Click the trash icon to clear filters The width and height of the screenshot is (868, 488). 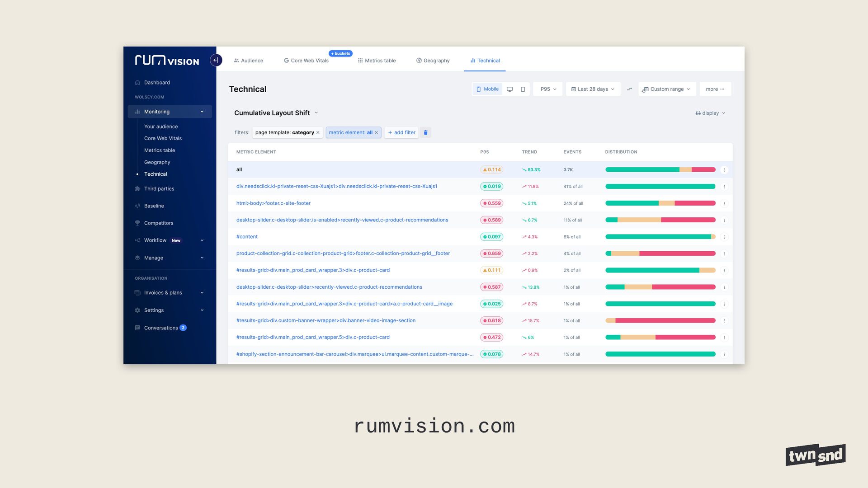(425, 132)
